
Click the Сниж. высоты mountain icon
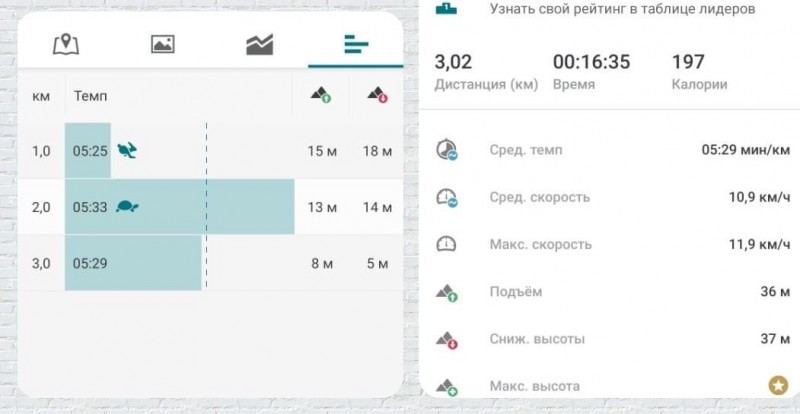[446, 340]
